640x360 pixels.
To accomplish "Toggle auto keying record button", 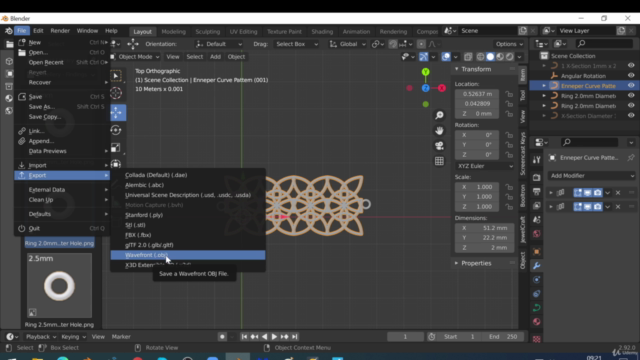I will [222, 337].
